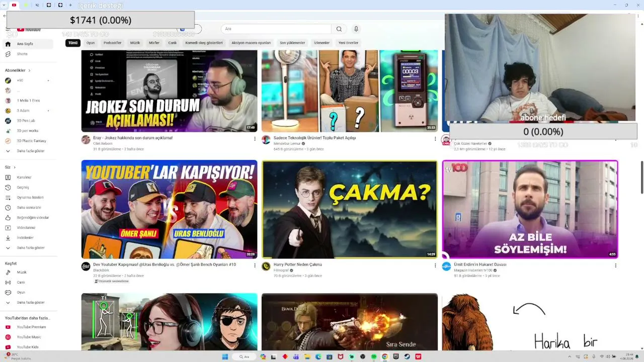
Task: Open YouTube Music in sidebar
Action: (29, 337)
